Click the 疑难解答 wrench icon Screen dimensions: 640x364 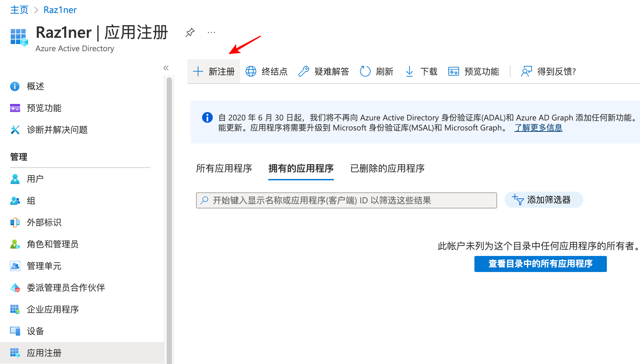(303, 71)
